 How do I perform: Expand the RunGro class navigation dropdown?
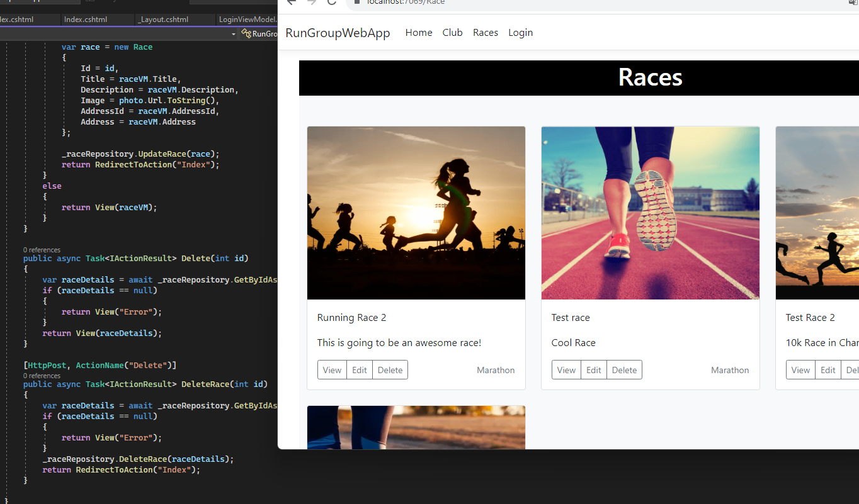click(x=261, y=34)
